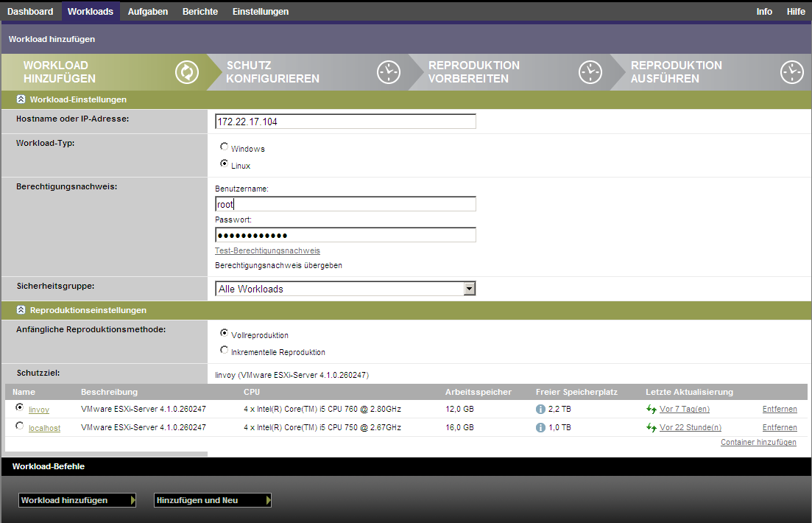This screenshot has height=523, width=812.
Task: Click the green refresh arrows for linvoy
Action: (651, 409)
